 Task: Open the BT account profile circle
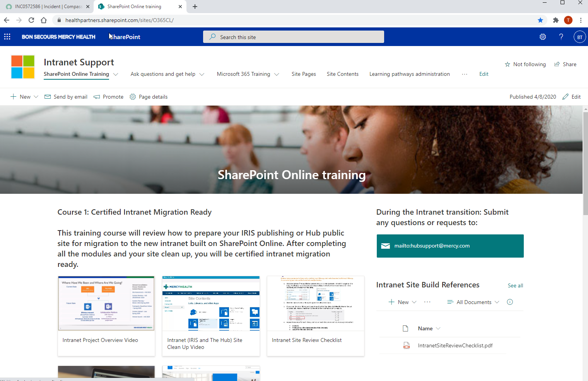(x=579, y=37)
